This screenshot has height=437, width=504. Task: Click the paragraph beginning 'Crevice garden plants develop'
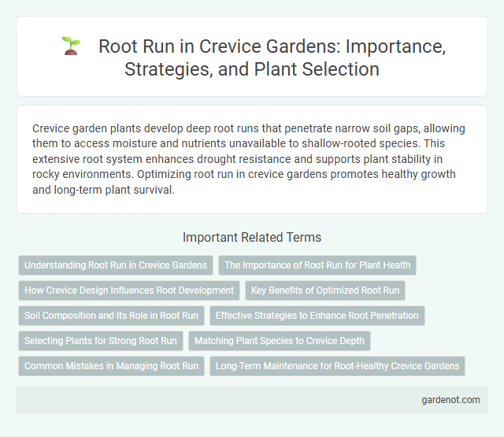tap(249, 159)
